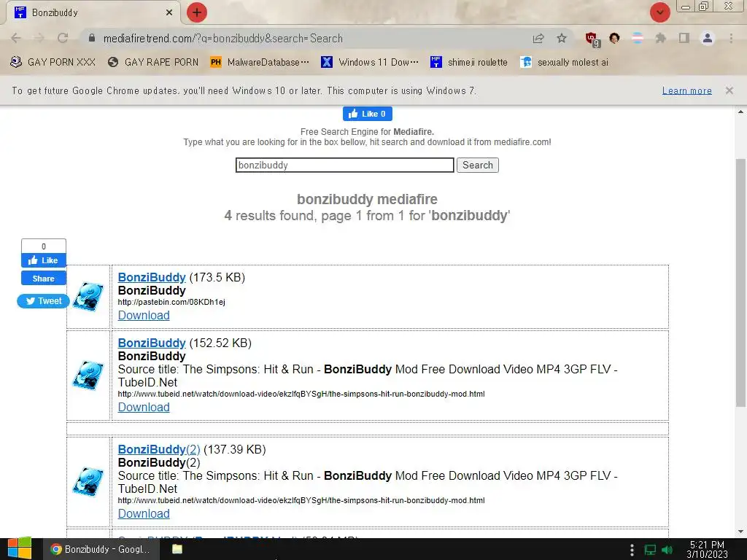Open the MalwareDatabase bookmark
The height and width of the screenshot is (560, 747).
point(260,62)
